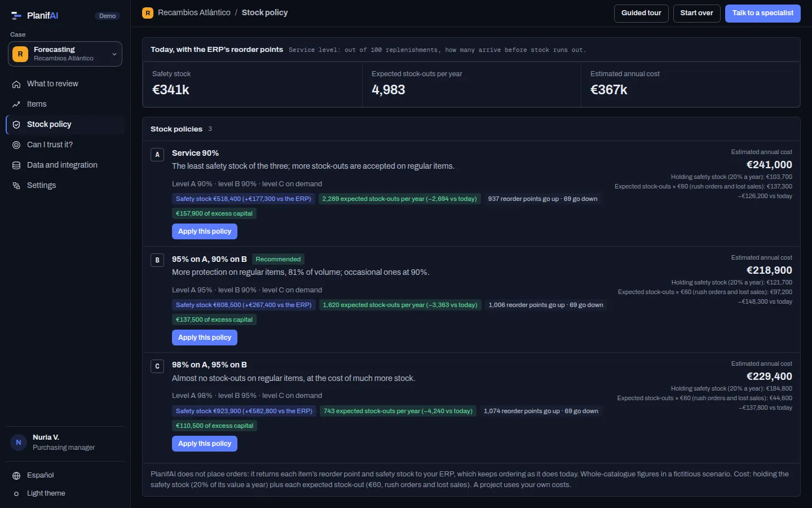Click the home icon beside What to review
Viewport: 812px width, 508px height.
click(16, 84)
